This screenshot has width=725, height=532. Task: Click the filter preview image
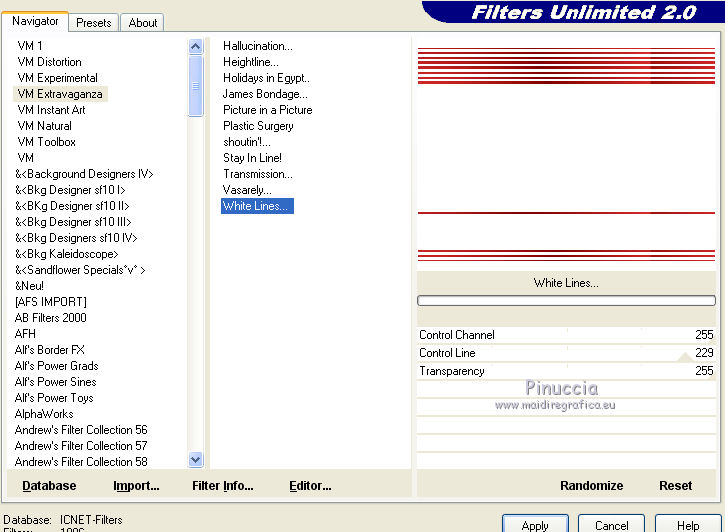pyautogui.click(x=566, y=154)
